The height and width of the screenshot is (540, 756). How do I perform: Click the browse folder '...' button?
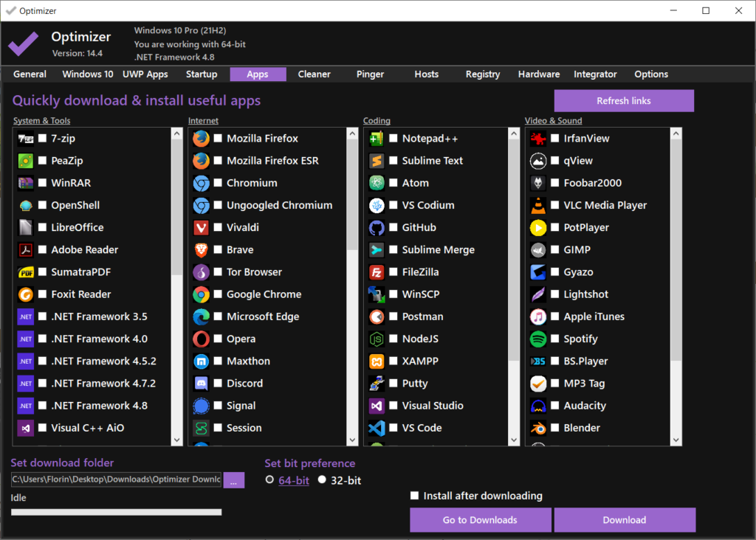pyautogui.click(x=234, y=480)
